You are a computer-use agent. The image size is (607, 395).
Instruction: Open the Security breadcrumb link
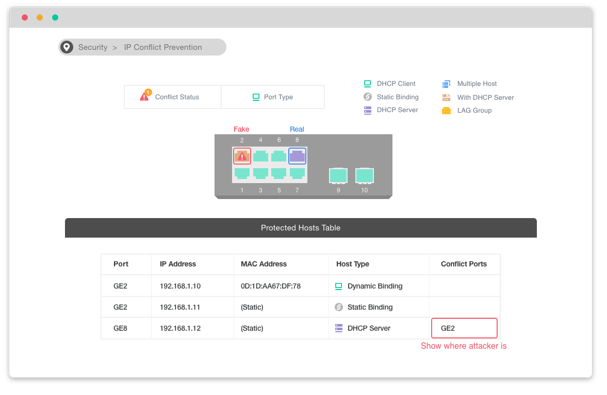click(x=93, y=47)
